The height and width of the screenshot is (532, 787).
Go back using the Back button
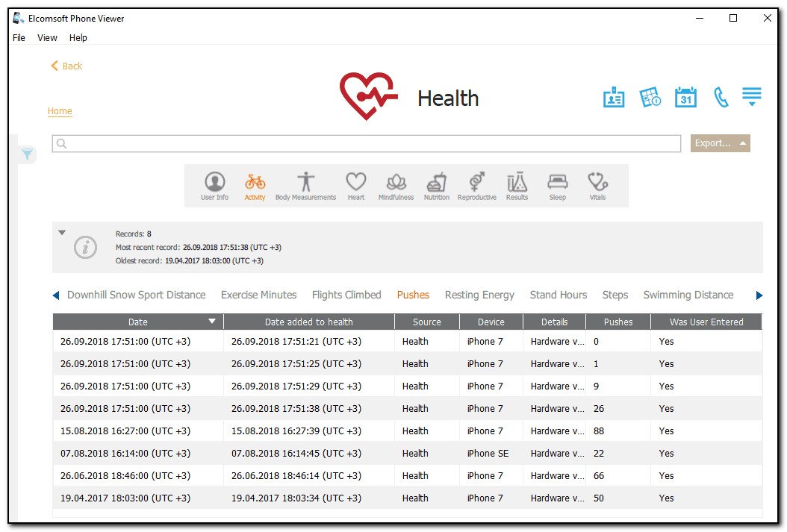[66, 66]
